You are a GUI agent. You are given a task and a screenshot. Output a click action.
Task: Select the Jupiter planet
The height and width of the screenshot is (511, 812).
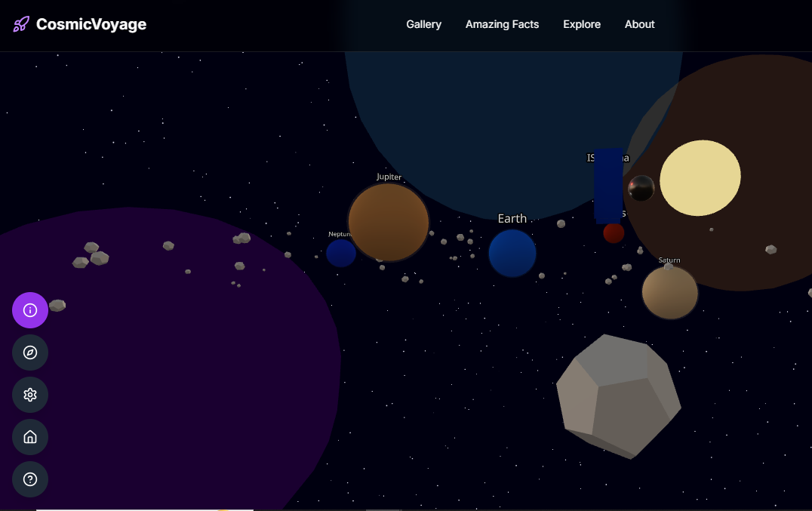click(x=389, y=223)
